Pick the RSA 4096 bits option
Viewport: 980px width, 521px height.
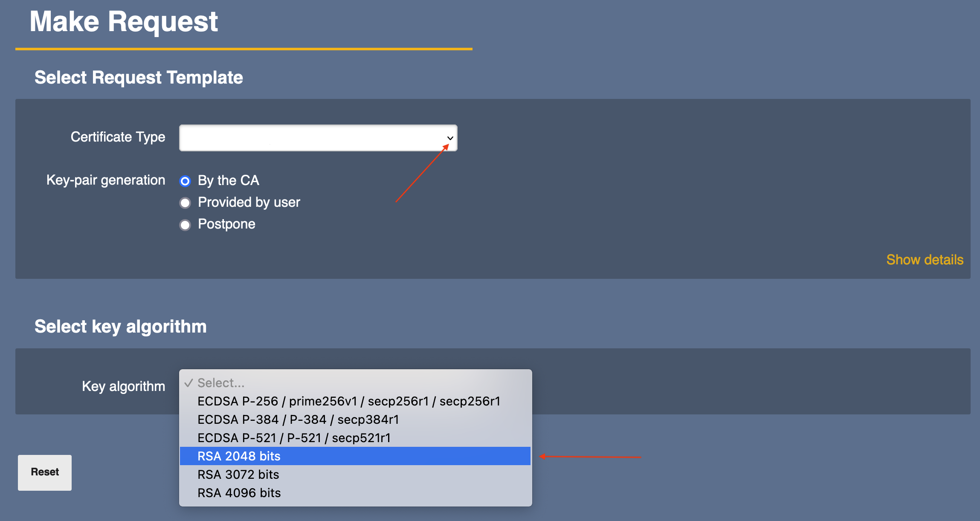click(239, 493)
